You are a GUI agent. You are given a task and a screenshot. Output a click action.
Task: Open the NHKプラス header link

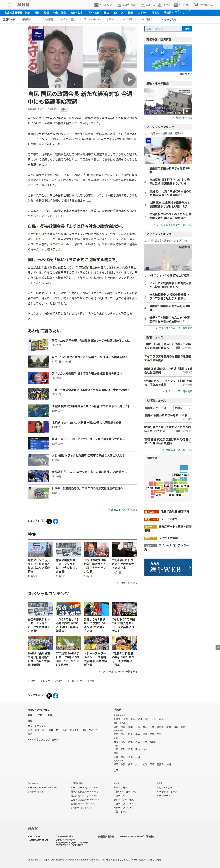[182, 5]
